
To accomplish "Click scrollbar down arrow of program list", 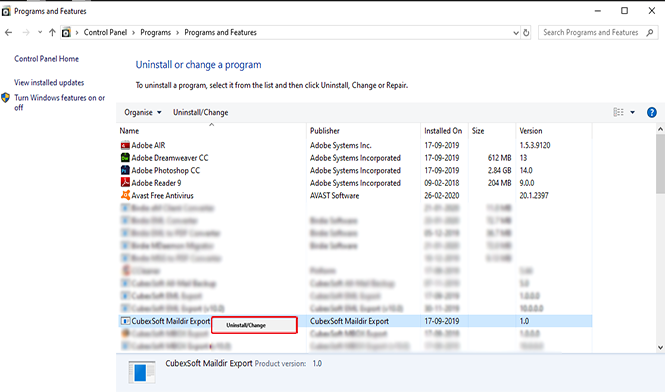I will [x=660, y=347].
